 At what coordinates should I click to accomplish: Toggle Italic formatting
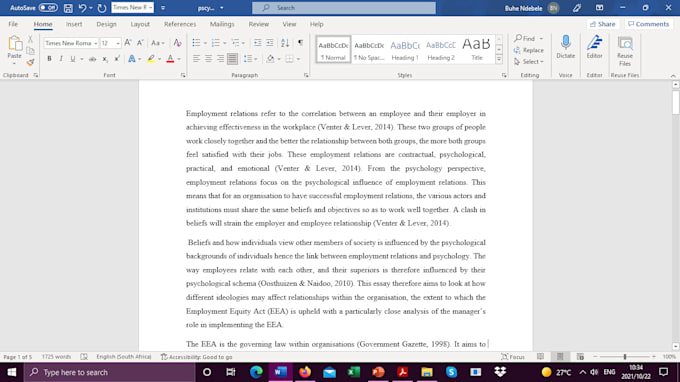tap(61, 59)
